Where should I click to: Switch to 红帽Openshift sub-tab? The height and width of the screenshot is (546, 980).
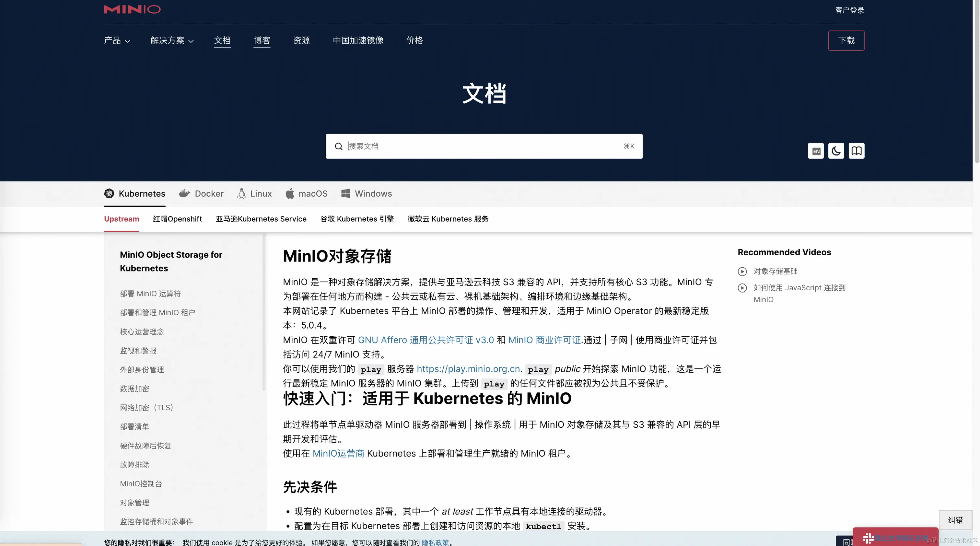click(177, 219)
